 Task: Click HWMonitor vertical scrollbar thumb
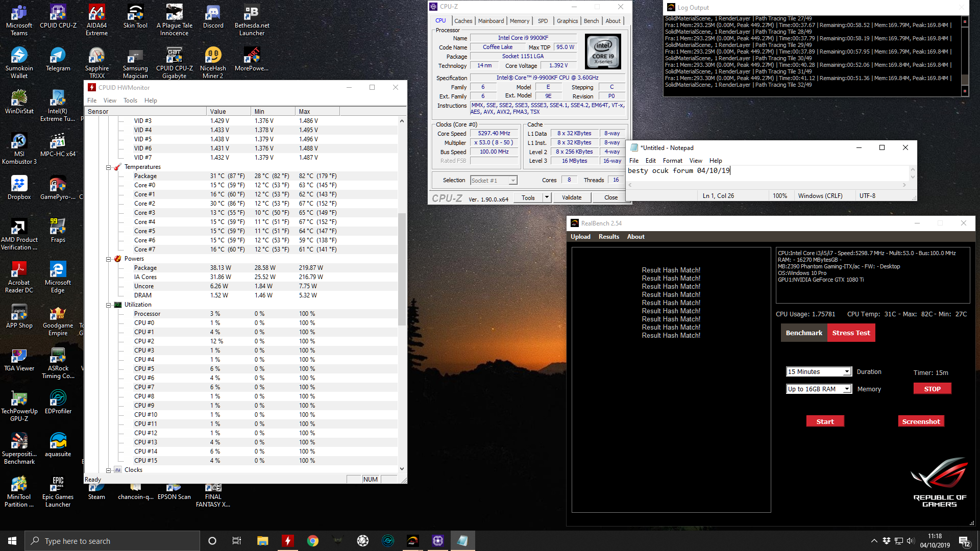tap(402, 269)
